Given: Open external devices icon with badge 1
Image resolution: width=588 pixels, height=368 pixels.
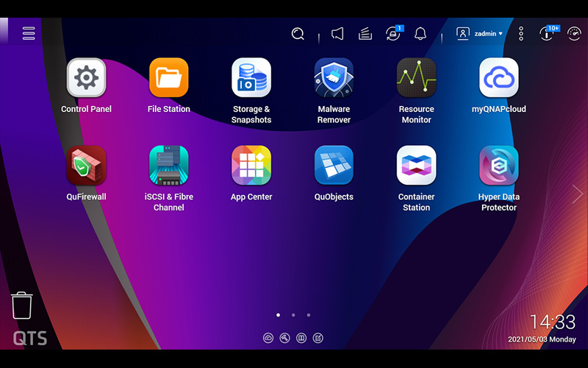Looking at the screenshot, I should (394, 33).
